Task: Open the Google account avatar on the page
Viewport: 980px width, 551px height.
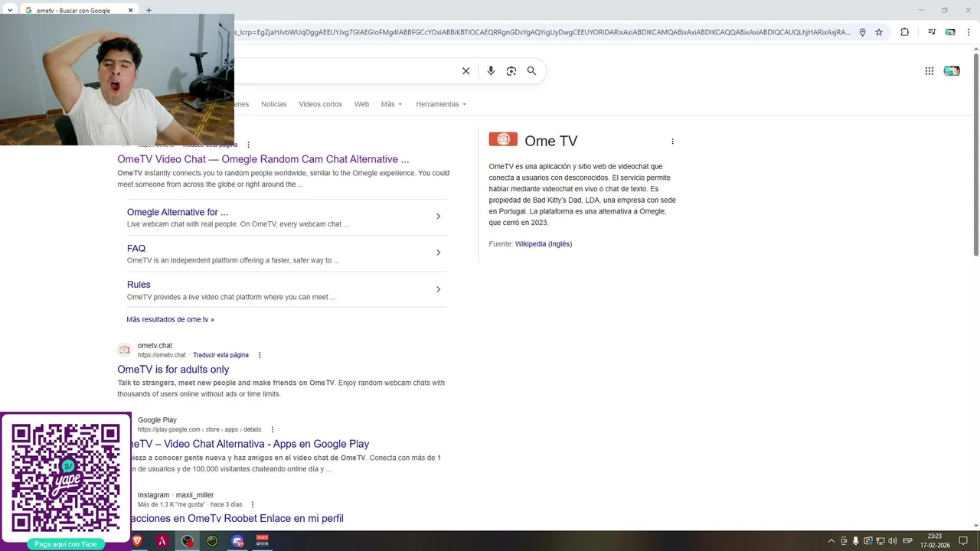Action: (x=952, y=71)
